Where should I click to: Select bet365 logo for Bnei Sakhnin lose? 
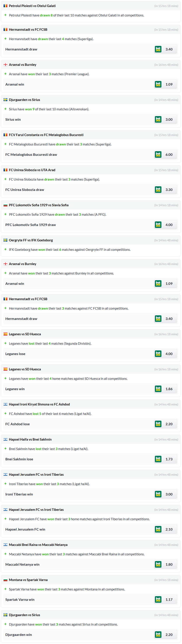158,459
